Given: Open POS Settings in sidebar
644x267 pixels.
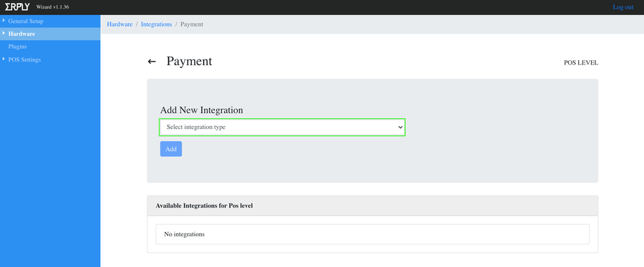Looking at the screenshot, I should click(24, 59).
